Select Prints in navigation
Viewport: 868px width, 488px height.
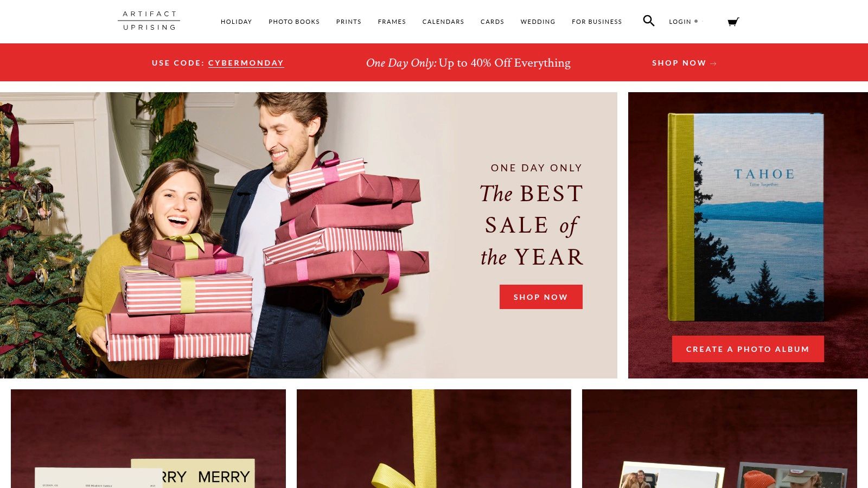(x=348, y=22)
